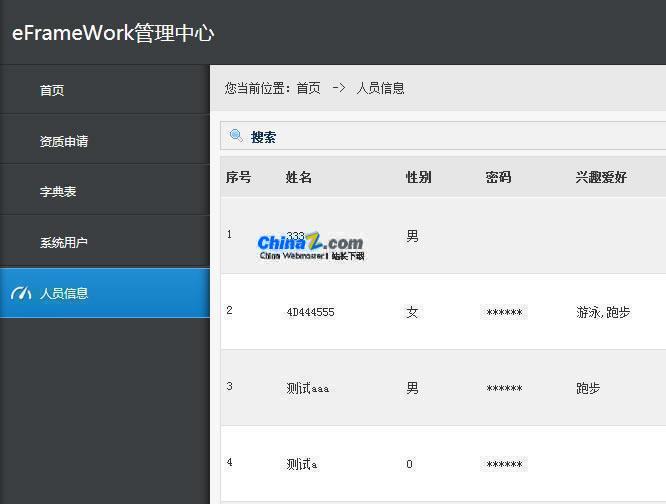This screenshot has height=504, width=666.
Task: Click the masked password in row 4
Action: (504, 464)
